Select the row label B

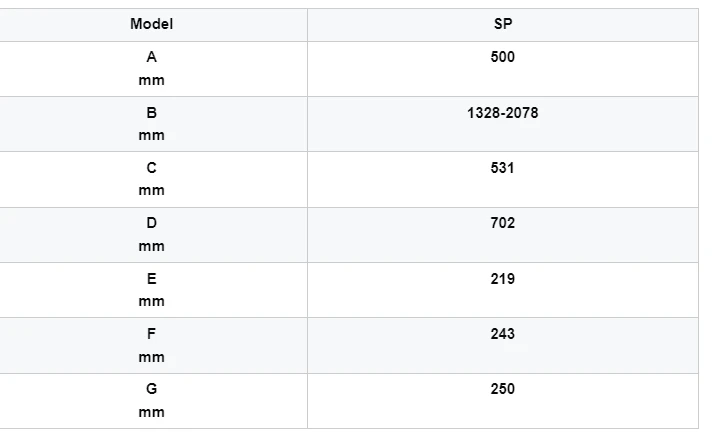pos(151,113)
